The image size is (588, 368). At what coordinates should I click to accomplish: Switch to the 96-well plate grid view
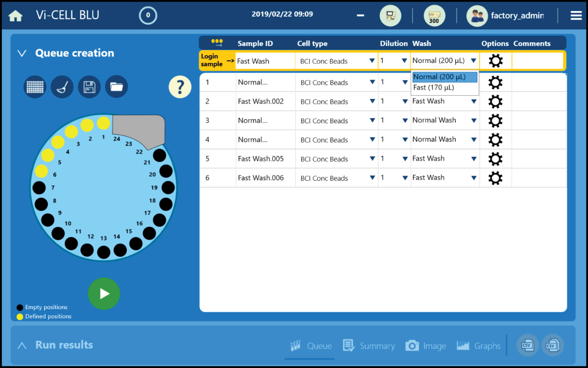click(35, 87)
